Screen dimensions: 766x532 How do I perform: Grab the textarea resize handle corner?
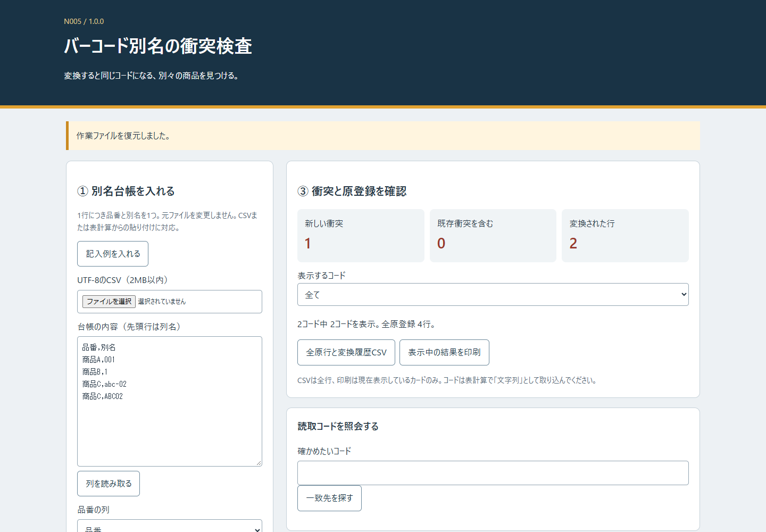(259, 463)
